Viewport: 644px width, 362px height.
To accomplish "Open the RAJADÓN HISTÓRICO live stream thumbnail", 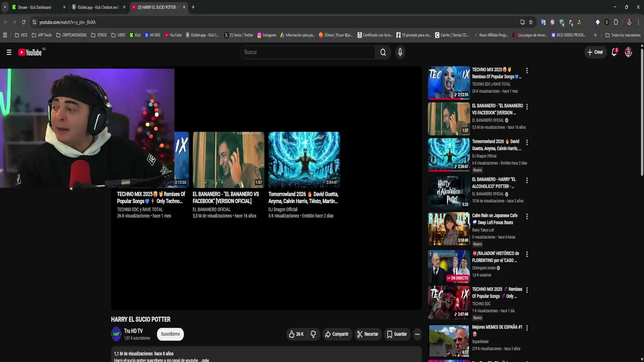I will point(449,266).
